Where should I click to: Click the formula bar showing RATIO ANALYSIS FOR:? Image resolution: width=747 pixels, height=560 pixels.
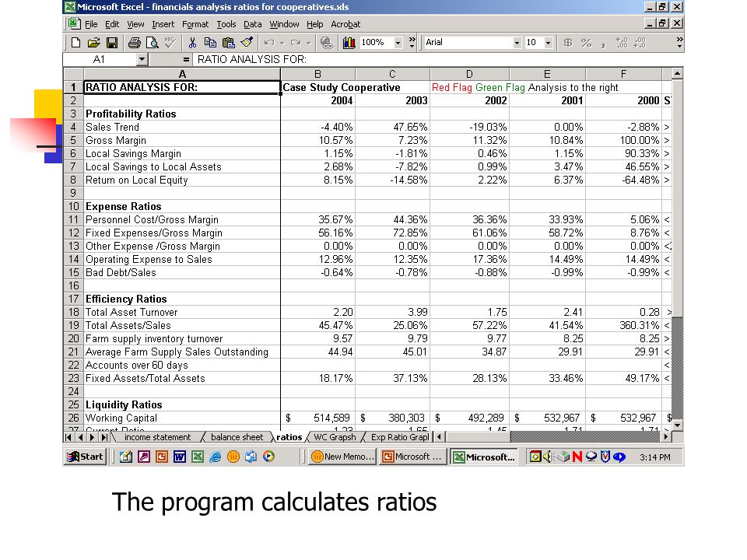click(438, 60)
